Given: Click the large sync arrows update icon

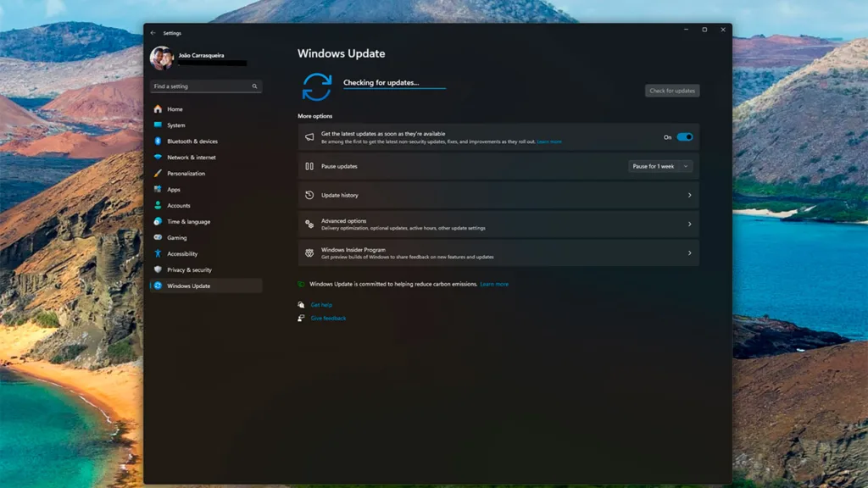Looking at the screenshot, I should tap(317, 87).
